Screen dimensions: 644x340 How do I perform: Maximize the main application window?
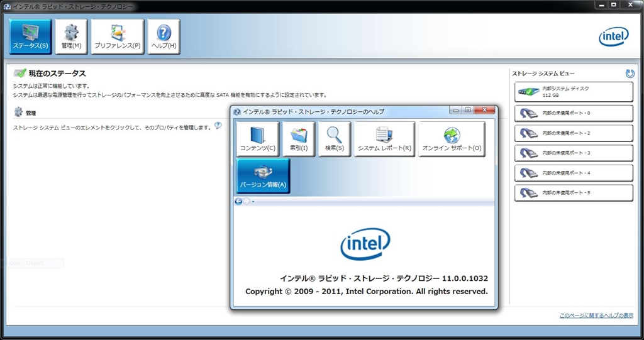[x=614, y=5]
